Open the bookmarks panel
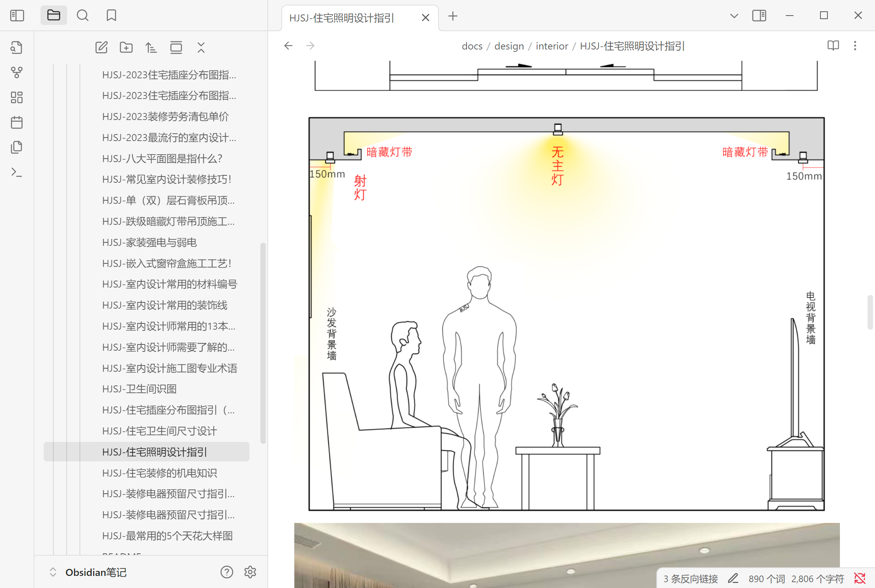 click(x=112, y=15)
